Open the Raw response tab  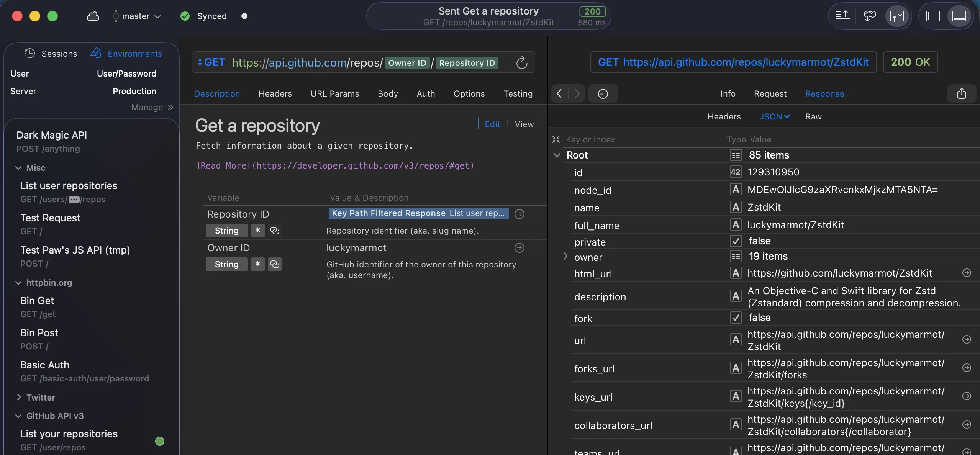[813, 116]
